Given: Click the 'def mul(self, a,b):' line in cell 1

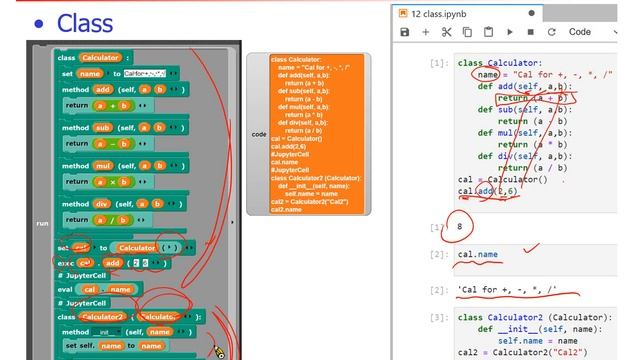Looking at the screenshot, I should pos(525,133).
